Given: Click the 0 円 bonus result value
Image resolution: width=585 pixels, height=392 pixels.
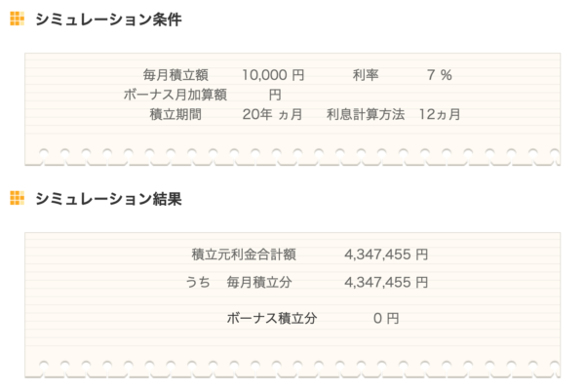Looking at the screenshot, I should [386, 318].
